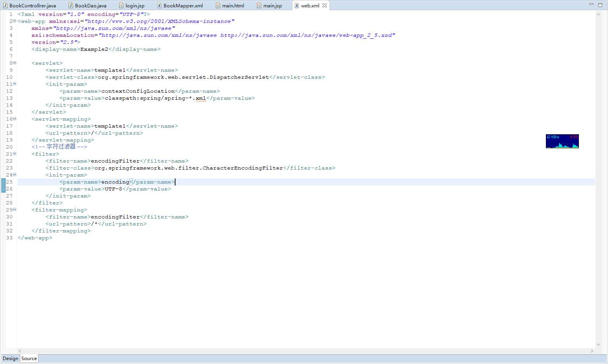
Task: Click the horizontal scrollbar left arrow
Action: click(x=20, y=351)
